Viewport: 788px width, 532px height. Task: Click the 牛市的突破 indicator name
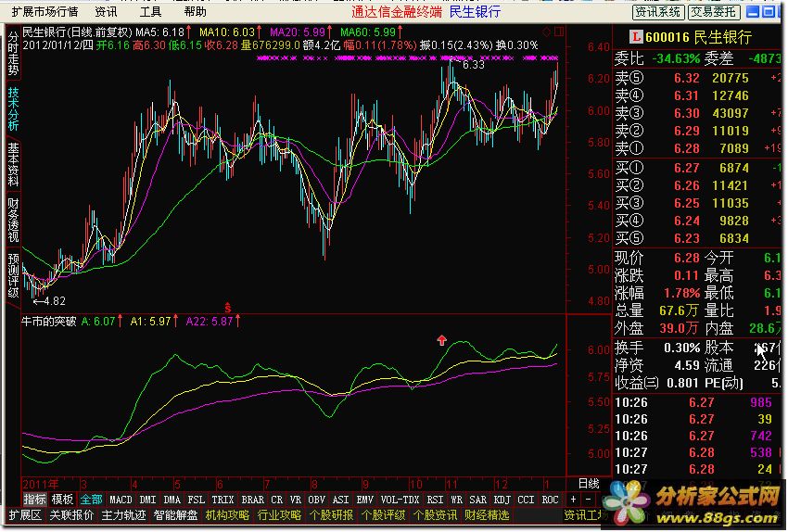[49, 321]
